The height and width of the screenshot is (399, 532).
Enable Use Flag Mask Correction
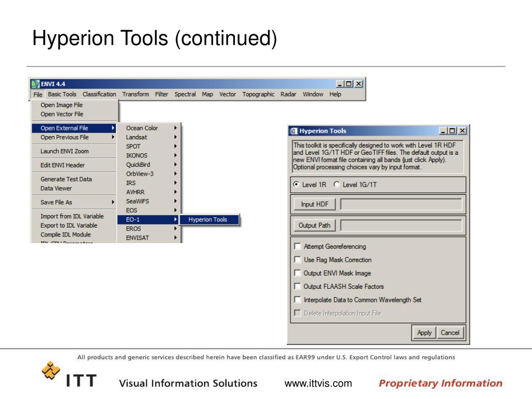tap(298, 260)
